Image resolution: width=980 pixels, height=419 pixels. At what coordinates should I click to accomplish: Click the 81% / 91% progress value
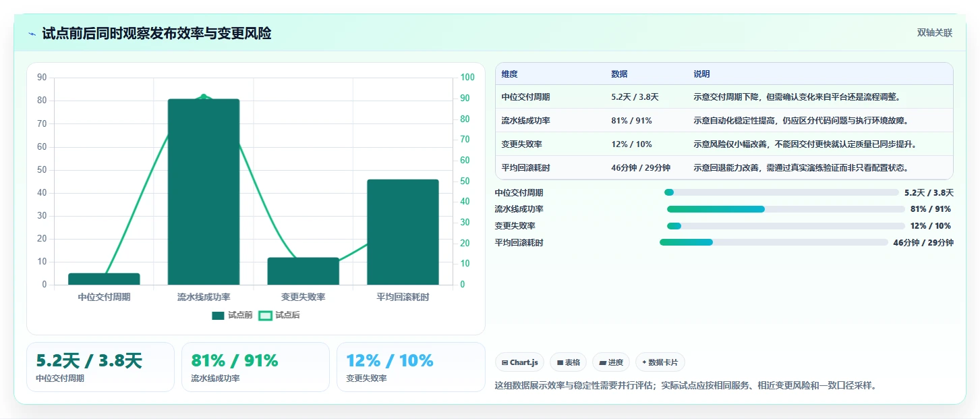pos(931,209)
